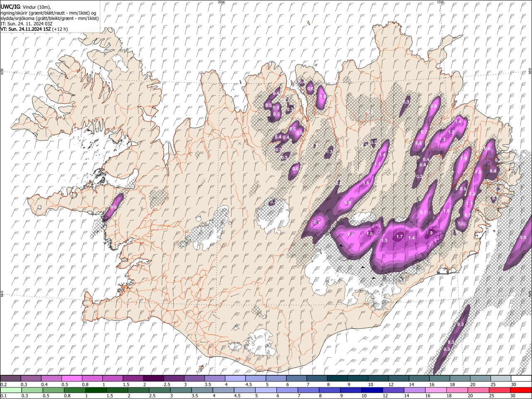Pick the palest green 0.1 swatch in rain legend row
Image resolution: width=532 pixels, height=399 pixels.
[11, 390]
